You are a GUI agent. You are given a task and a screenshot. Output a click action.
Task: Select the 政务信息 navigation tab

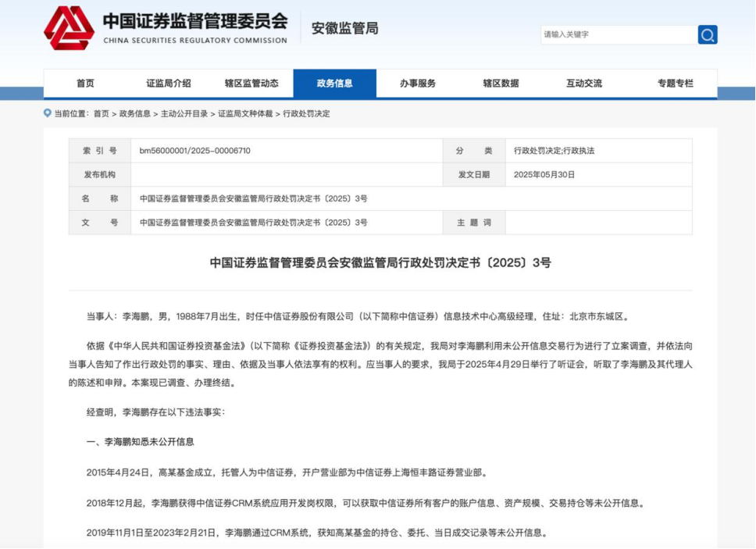point(334,84)
